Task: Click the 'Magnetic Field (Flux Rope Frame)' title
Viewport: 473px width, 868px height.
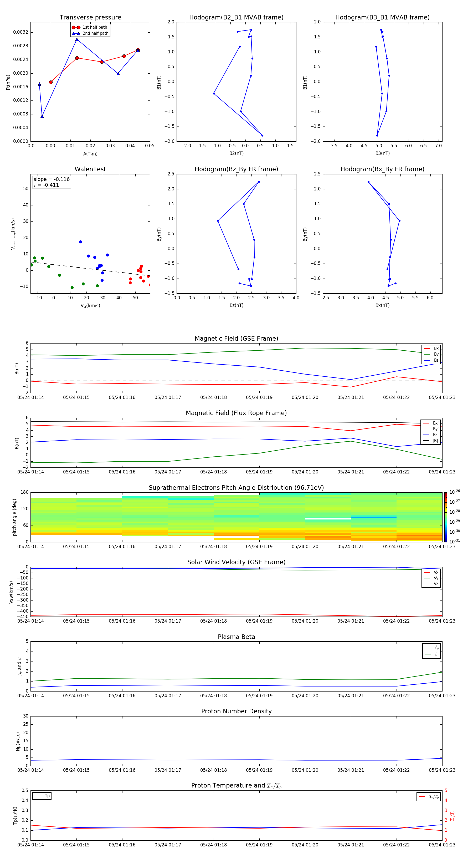Action: [x=236, y=413]
